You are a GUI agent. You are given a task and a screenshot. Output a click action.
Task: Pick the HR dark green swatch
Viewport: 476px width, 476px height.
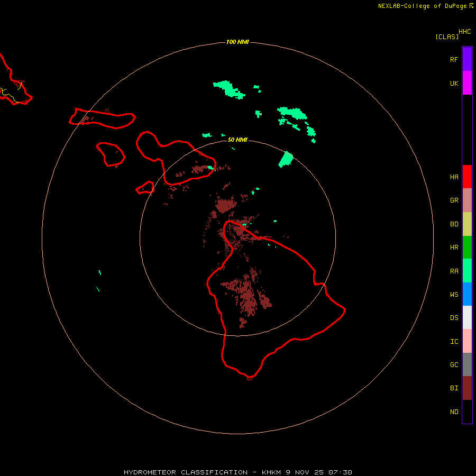pos(467,247)
